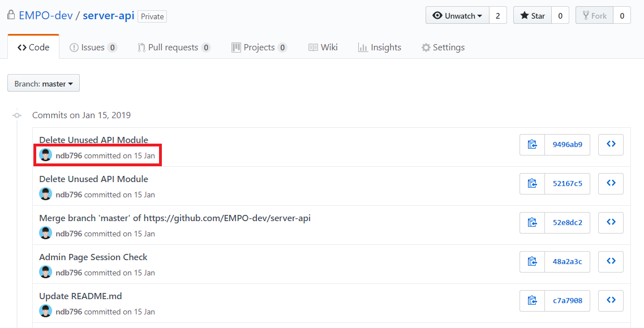The width and height of the screenshot is (644, 328).
Task: Open Delete Unused API Module commit 52167c5
Action: pos(93,179)
